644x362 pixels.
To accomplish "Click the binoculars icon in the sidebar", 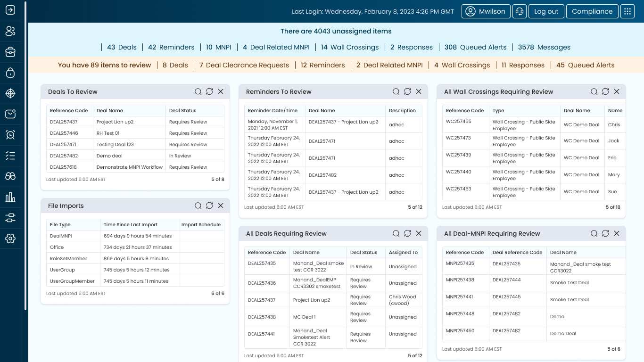I will point(10,176).
